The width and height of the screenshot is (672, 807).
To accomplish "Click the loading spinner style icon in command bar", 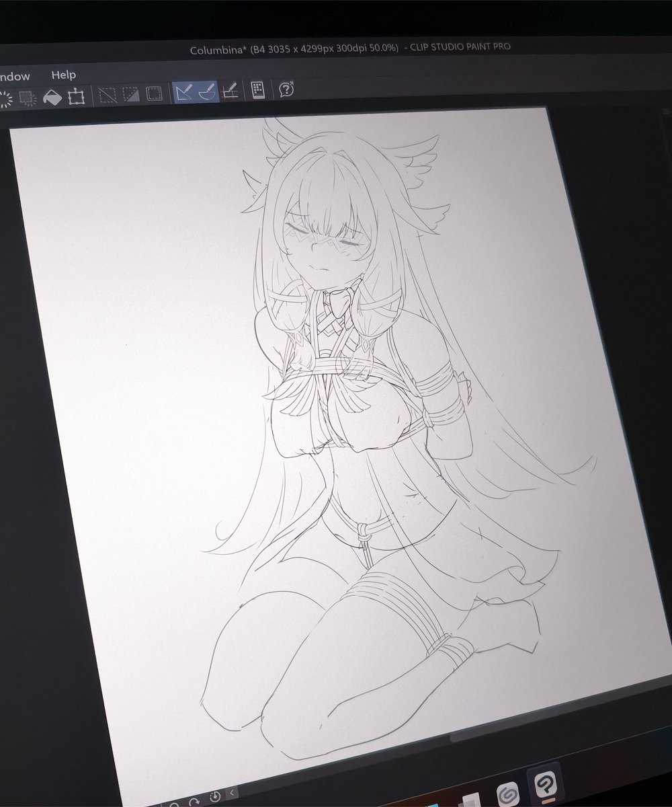I will (5, 100).
